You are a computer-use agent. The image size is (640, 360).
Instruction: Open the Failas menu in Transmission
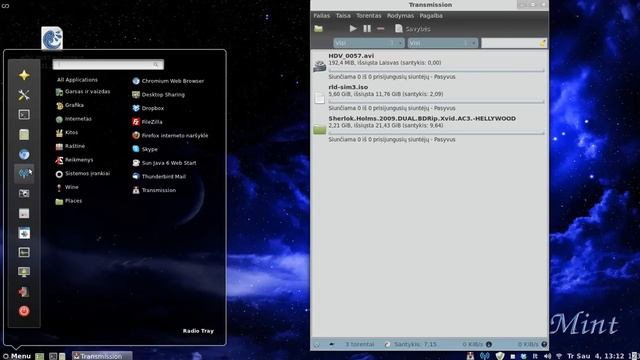point(322,16)
